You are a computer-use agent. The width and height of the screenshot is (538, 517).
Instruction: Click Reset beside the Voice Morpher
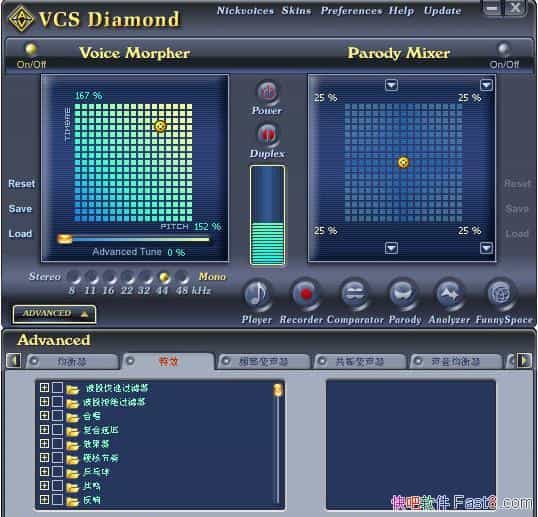(x=21, y=184)
